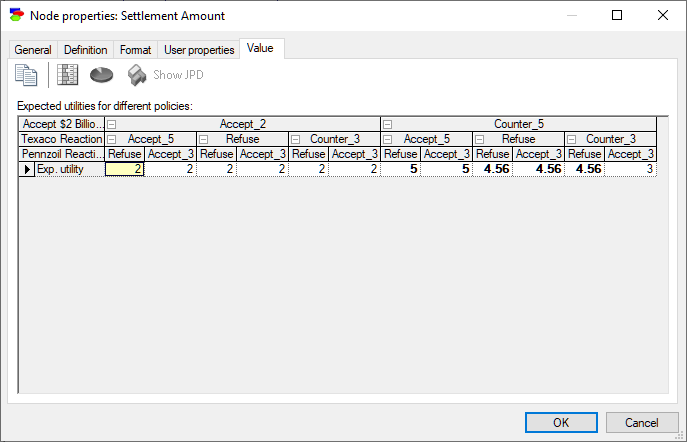The image size is (687, 442).
Task: Click the GeNIe app icon in title bar
Action: 16,15
